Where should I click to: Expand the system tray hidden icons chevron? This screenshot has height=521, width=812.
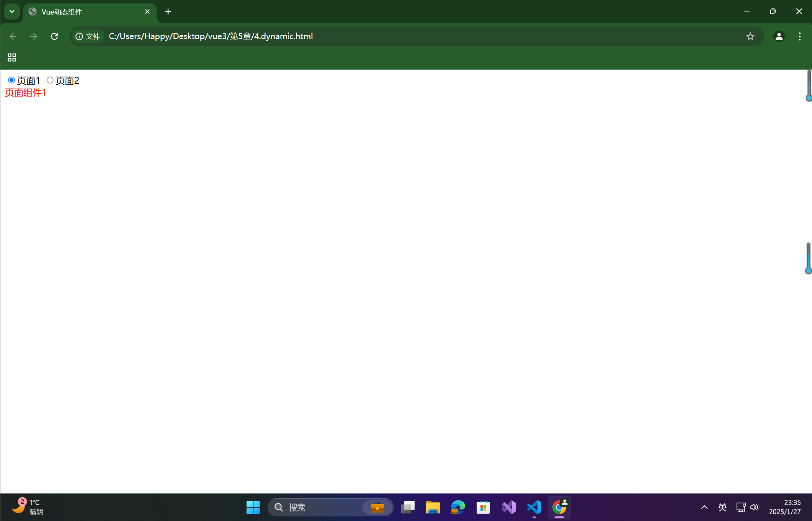[704, 507]
